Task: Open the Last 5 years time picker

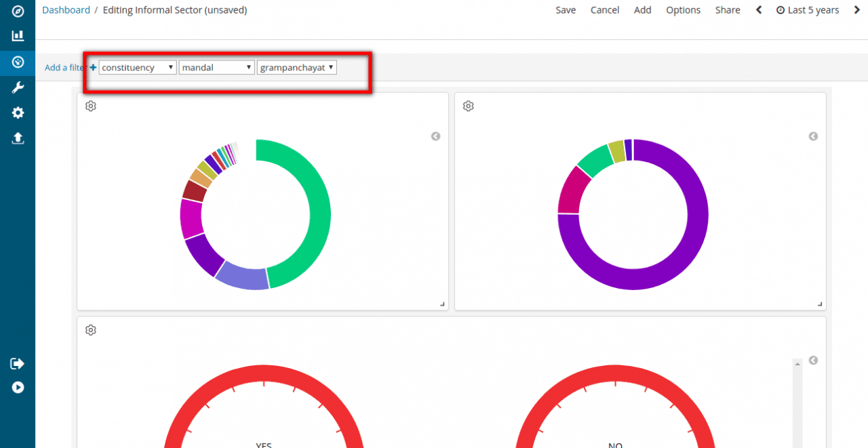Action: 808,10
